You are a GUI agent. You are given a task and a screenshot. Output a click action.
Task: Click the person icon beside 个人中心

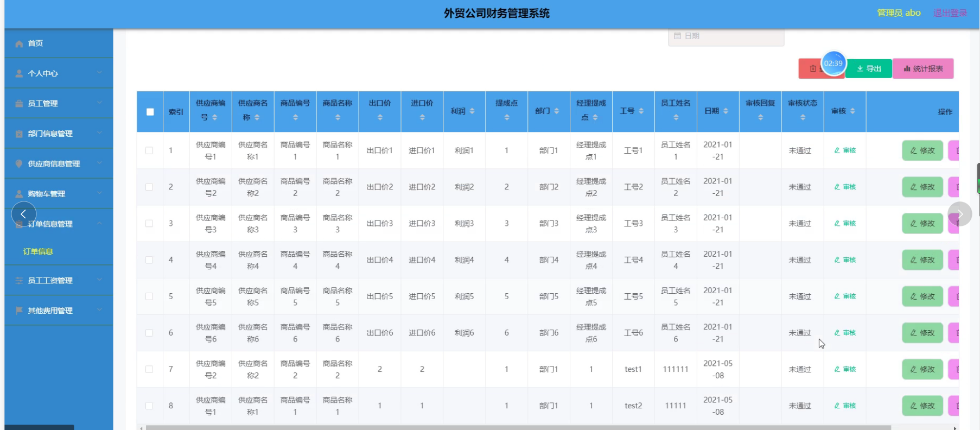tap(19, 73)
